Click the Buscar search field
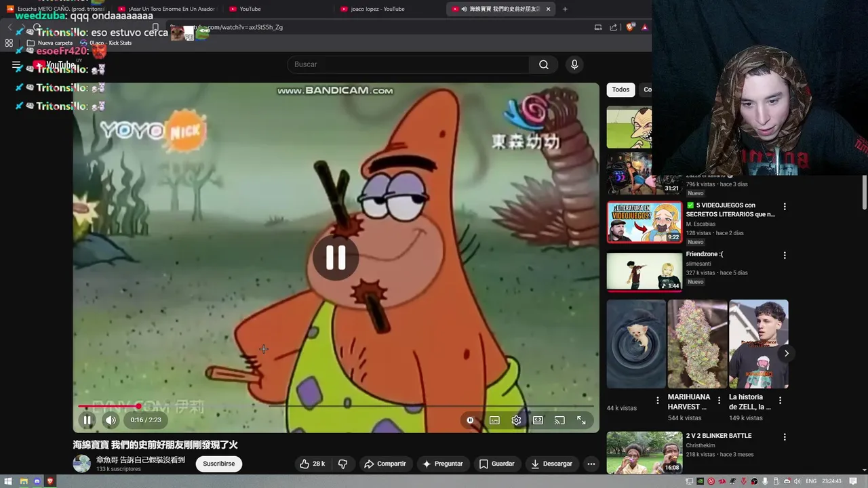The height and width of the screenshot is (488, 868). pos(410,64)
